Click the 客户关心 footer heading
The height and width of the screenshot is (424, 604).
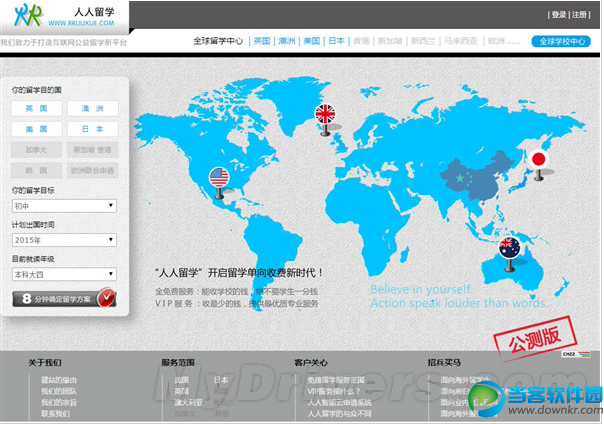(311, 362)
